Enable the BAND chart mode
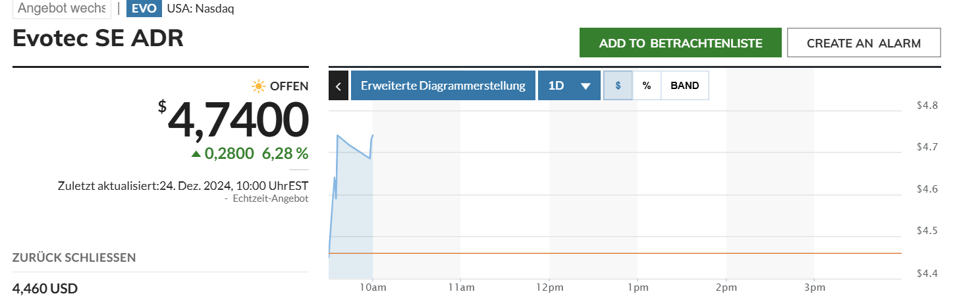980x300 pixels. pos(684,86)
